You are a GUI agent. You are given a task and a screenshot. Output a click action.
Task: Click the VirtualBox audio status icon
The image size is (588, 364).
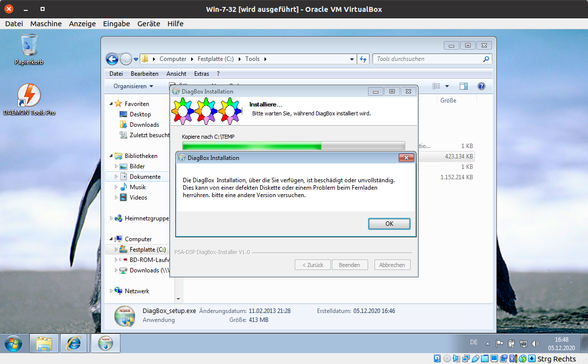pyautogui.click(x=456, y=359)
